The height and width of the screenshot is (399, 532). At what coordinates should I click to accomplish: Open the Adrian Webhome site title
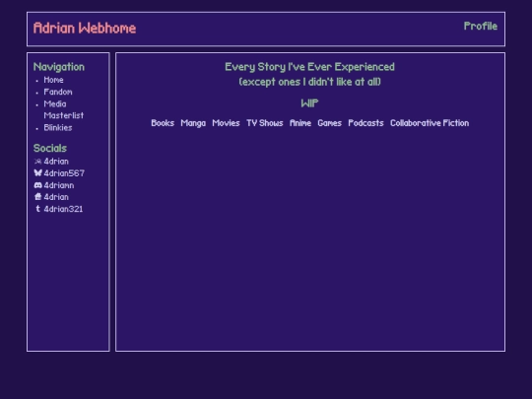tap(85, 29)
